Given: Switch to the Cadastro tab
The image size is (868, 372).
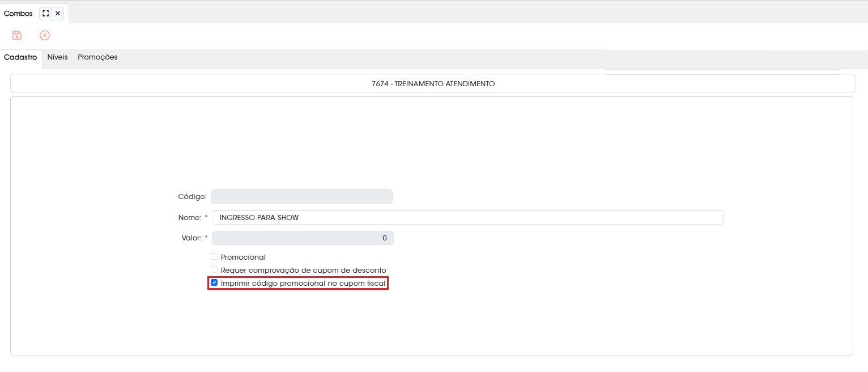Looking at the screenshot, I should click(x=20, y=57).
